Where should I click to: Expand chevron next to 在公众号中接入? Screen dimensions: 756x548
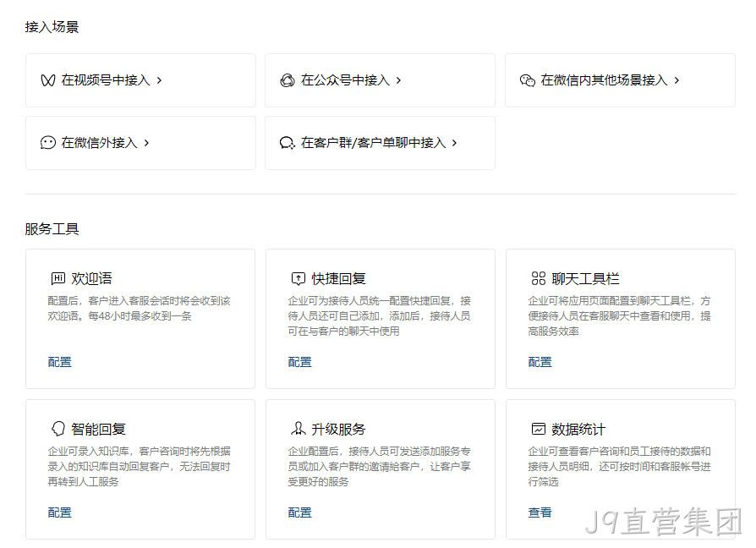click(398, 80)
